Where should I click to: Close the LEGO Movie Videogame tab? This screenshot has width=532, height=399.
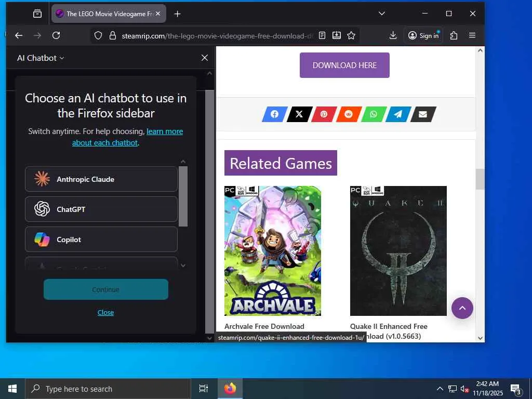point(158,14)
